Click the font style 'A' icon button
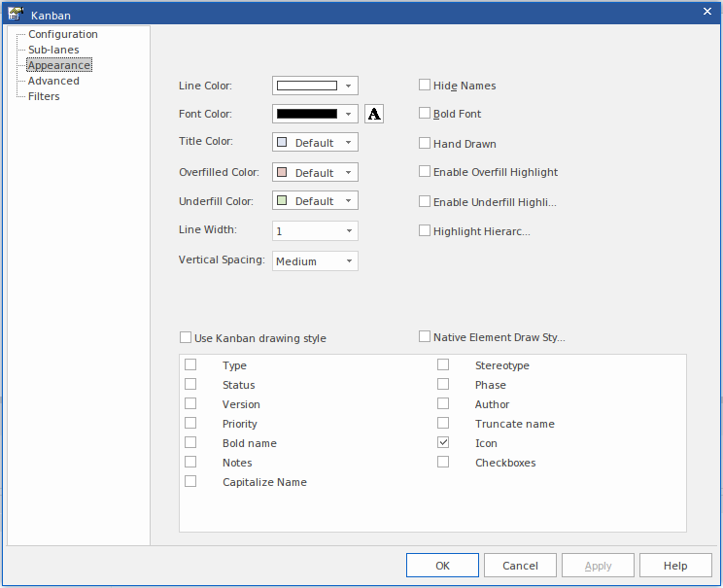723x588 pixels. pyautogui.click(x=374, y=114)
